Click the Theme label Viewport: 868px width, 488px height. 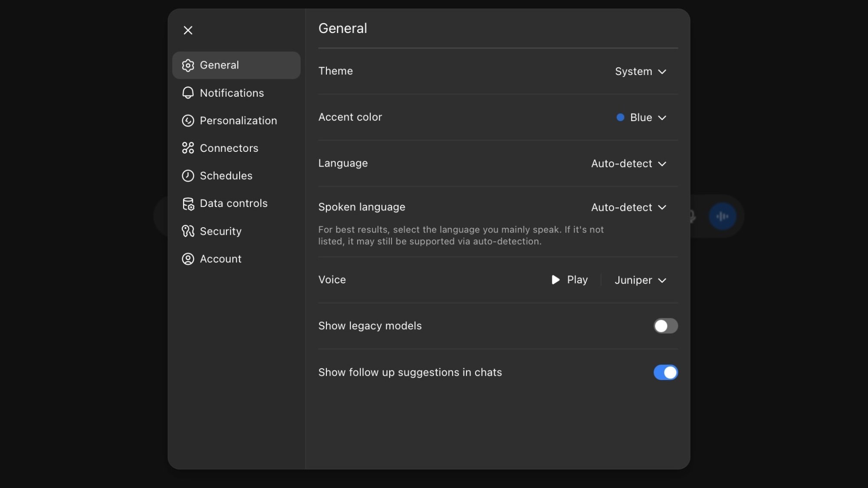335,71
